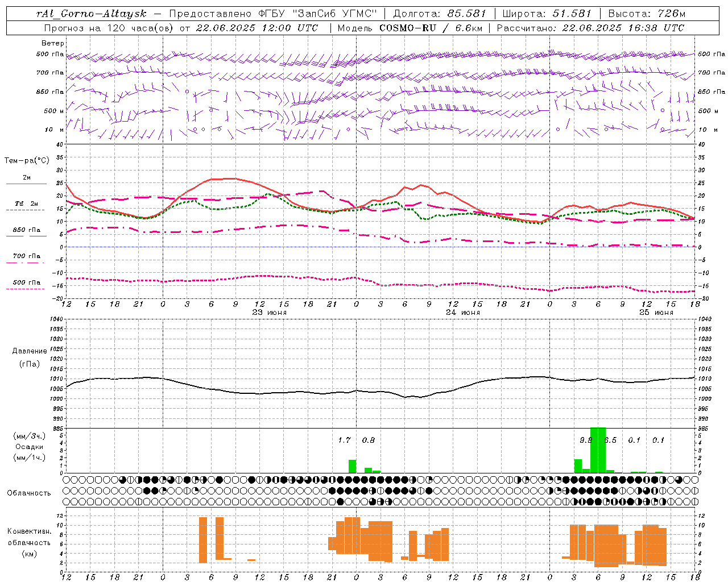This screenshot has height=582, width=728.
Task: Select the (мм/1ч.) precipitation unit label
Action: point(30,458)
